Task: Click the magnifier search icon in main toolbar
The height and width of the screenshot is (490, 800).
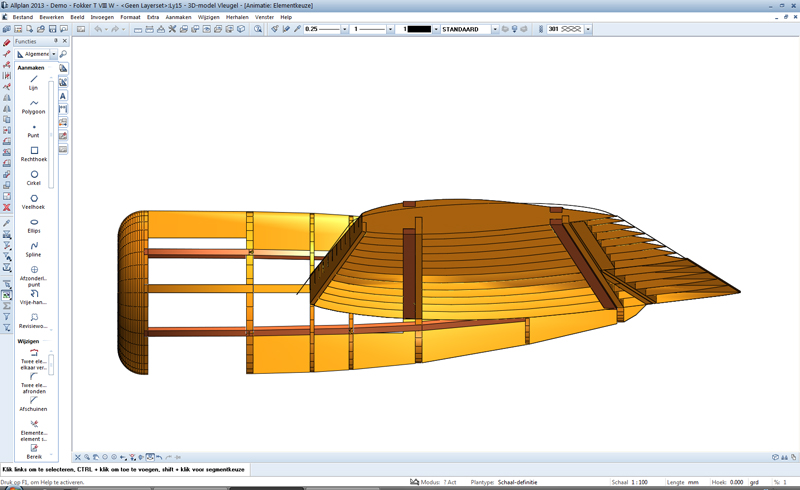Action: point(258,29)
